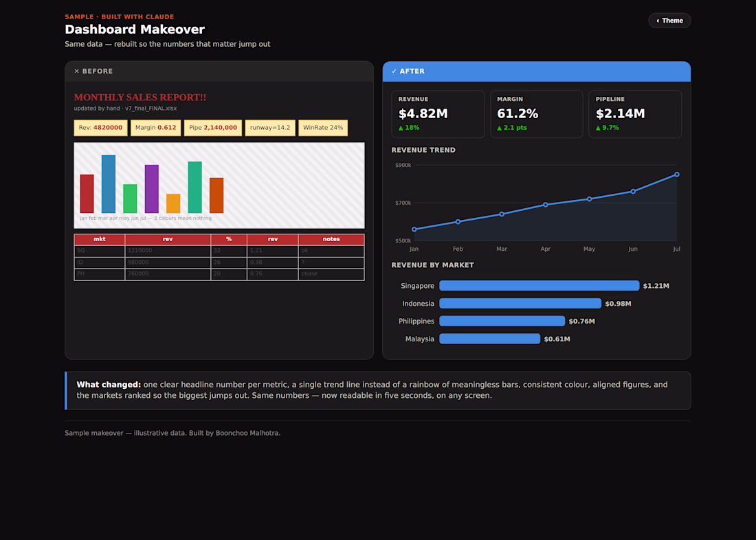Click the 'MONTHLY SALES REPORT!!' heading

click(x=140, y=98)
